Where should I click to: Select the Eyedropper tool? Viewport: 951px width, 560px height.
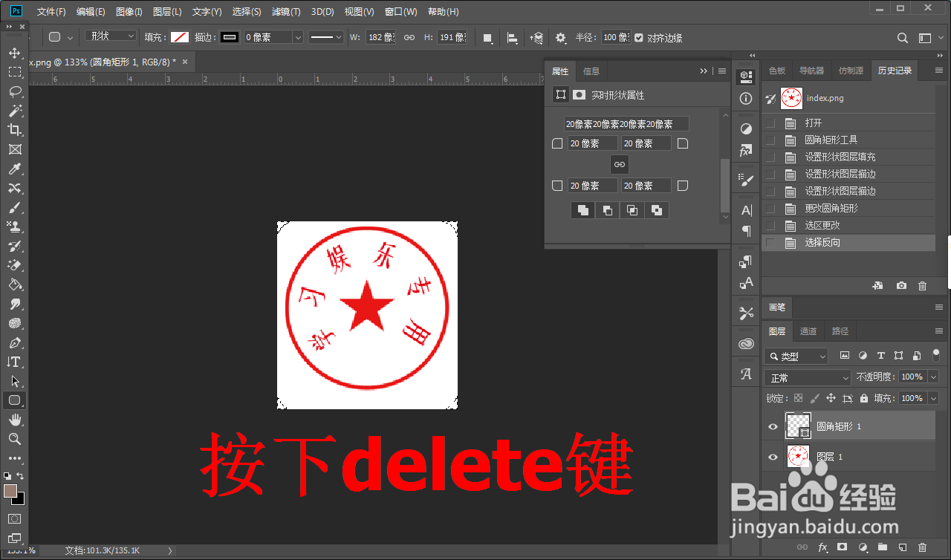(x=14, y=169)
